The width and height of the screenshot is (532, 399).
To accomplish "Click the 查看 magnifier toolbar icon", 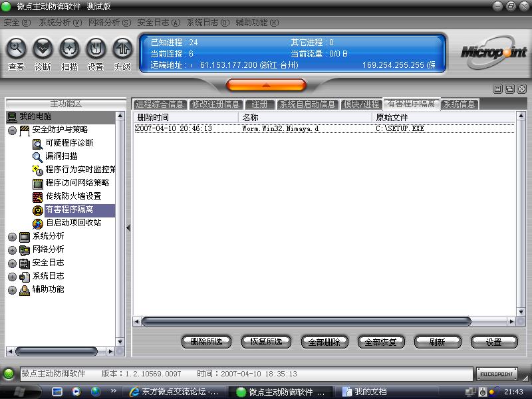I will (16, 48).
